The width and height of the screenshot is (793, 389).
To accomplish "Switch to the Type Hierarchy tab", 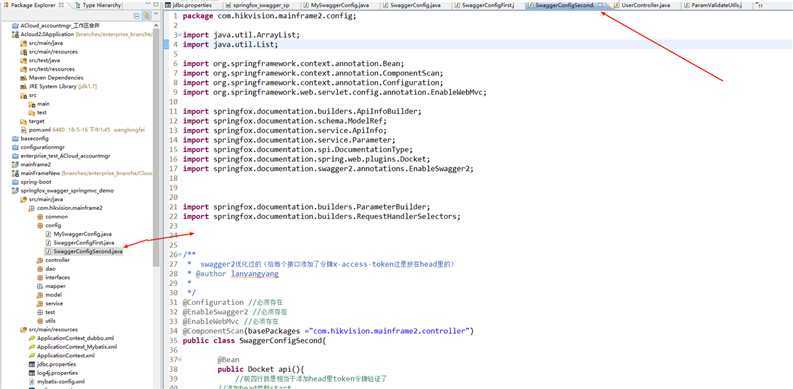I will [98, 5].
